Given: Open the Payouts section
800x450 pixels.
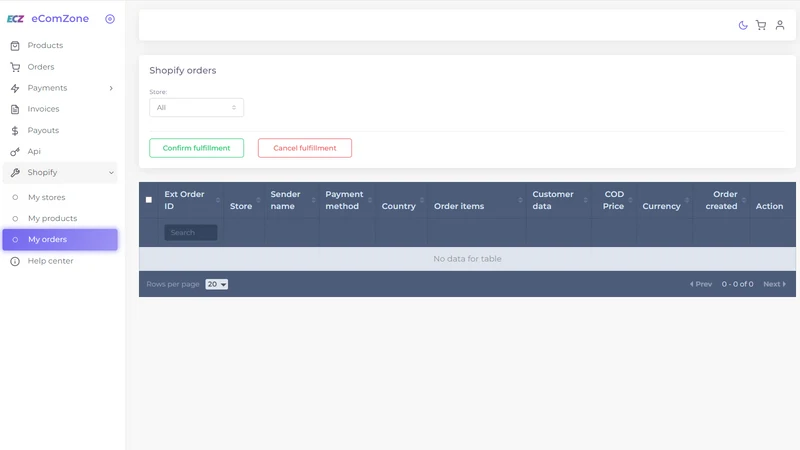Looking at the screenshot, I should (43, 131).
